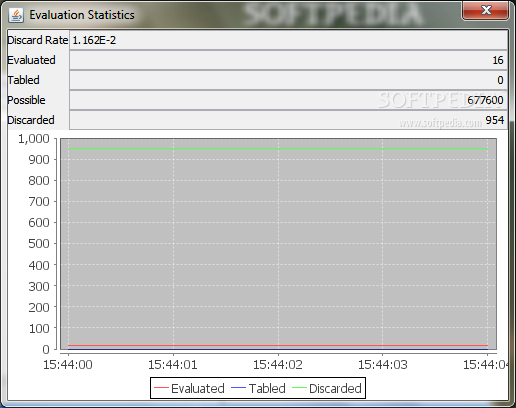
Task: Click the 900 y-axis label
Action: pos(39,160)
